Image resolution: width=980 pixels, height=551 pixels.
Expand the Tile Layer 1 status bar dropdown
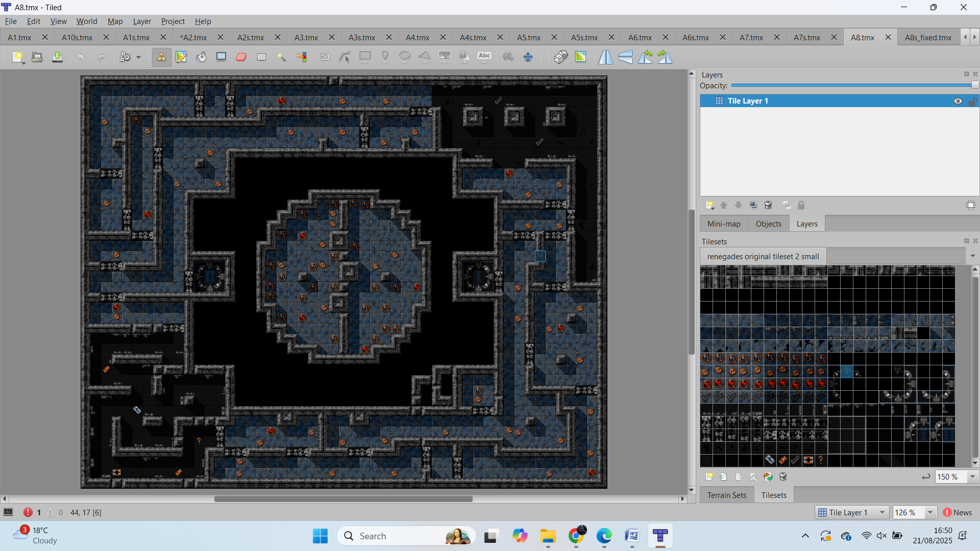[x=882, y=512]
